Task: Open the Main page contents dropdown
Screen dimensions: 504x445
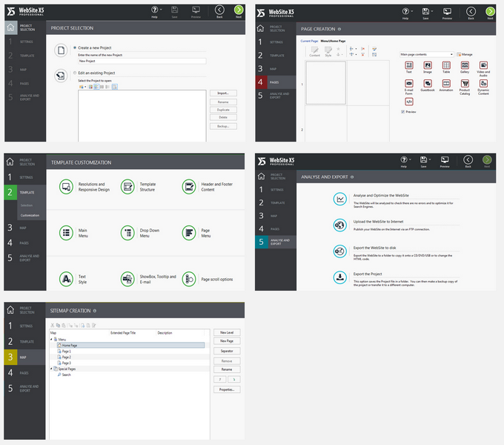Action: pos(426,54)
